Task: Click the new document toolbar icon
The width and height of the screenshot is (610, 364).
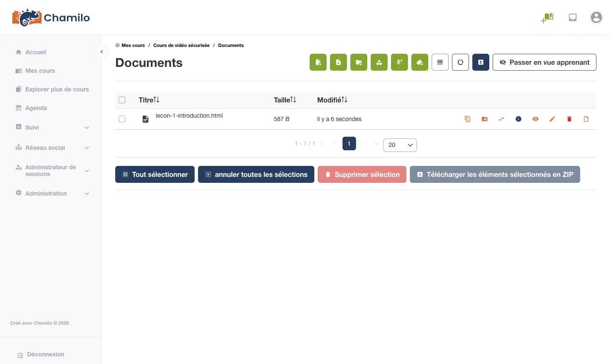Action: tap(318, 62)
